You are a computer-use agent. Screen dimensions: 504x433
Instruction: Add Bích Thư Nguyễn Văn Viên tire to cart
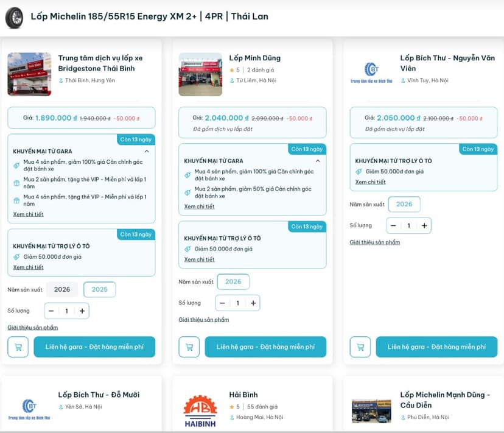[360, 347]
